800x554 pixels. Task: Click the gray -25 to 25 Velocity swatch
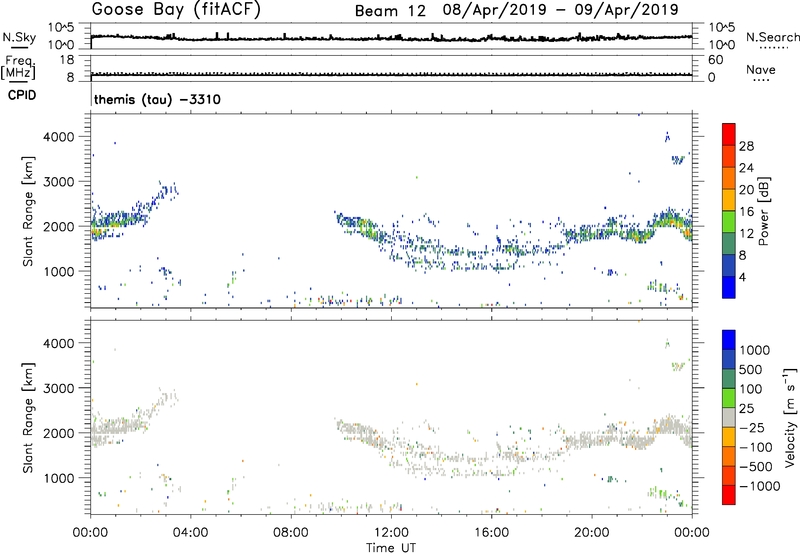point(729,418)
